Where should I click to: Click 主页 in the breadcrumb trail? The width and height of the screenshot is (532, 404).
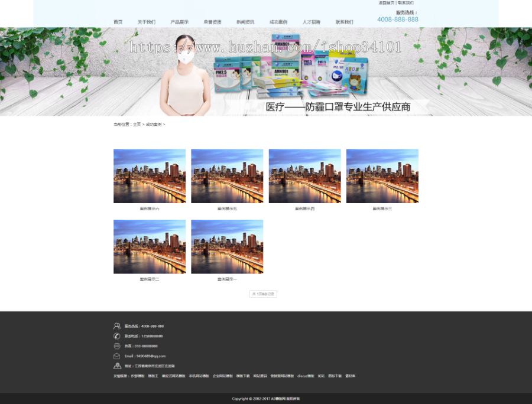(x=137, y=125)
